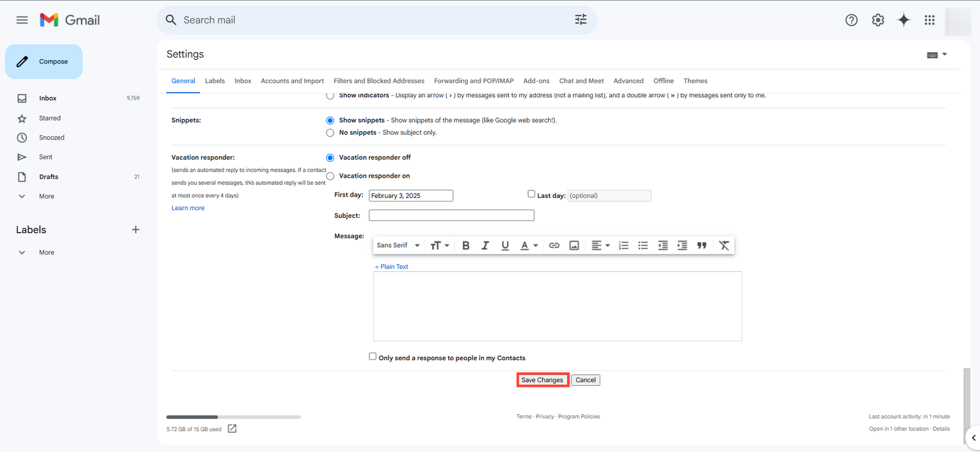
Task: Open input tools keyboard dropdown
Action: (937, 55)
